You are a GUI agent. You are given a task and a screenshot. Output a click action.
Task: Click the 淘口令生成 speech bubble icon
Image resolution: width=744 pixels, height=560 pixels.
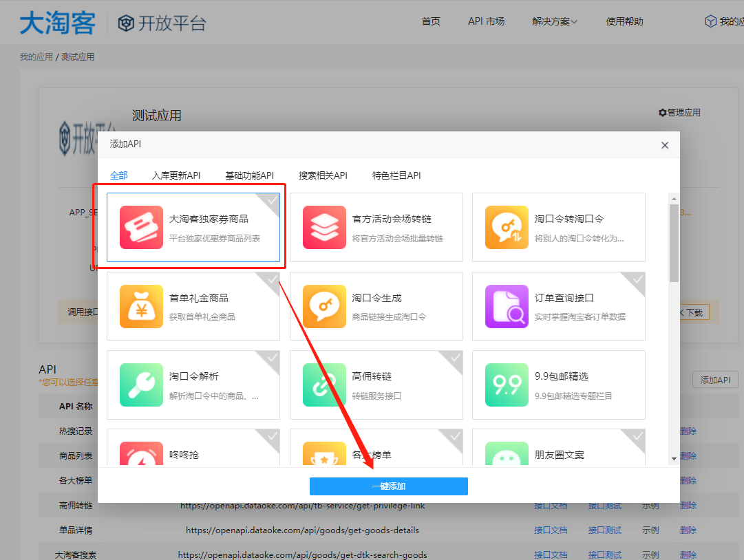point(324,306)
